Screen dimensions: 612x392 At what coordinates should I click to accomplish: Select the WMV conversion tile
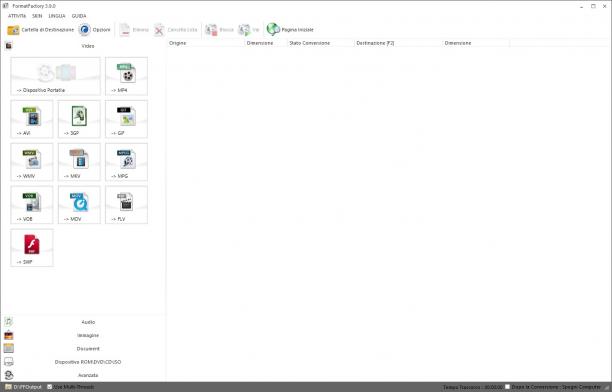click(x=32, y=162)
